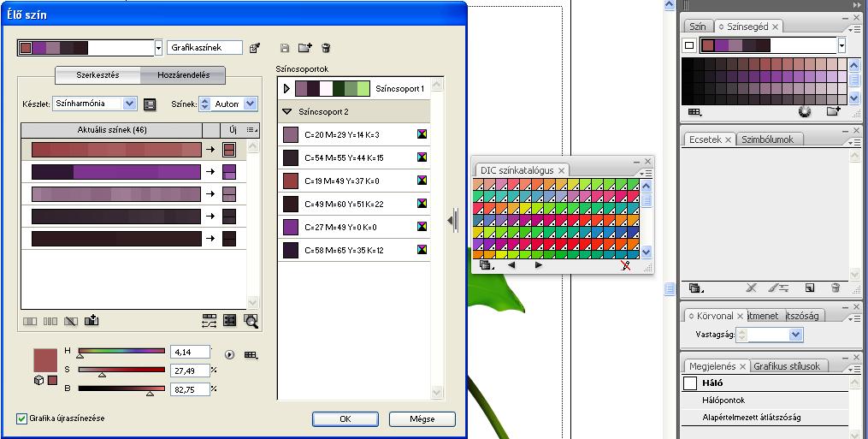The height and width of the screenshot is (439, 868).
Task: Open the brush libraries menu in the Ecsetek panel
Action: pos(695,288)
